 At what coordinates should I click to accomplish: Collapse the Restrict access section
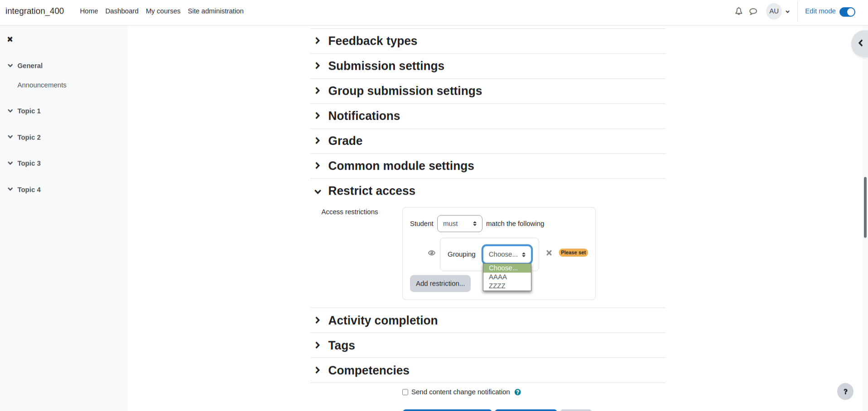pos(371,191)
